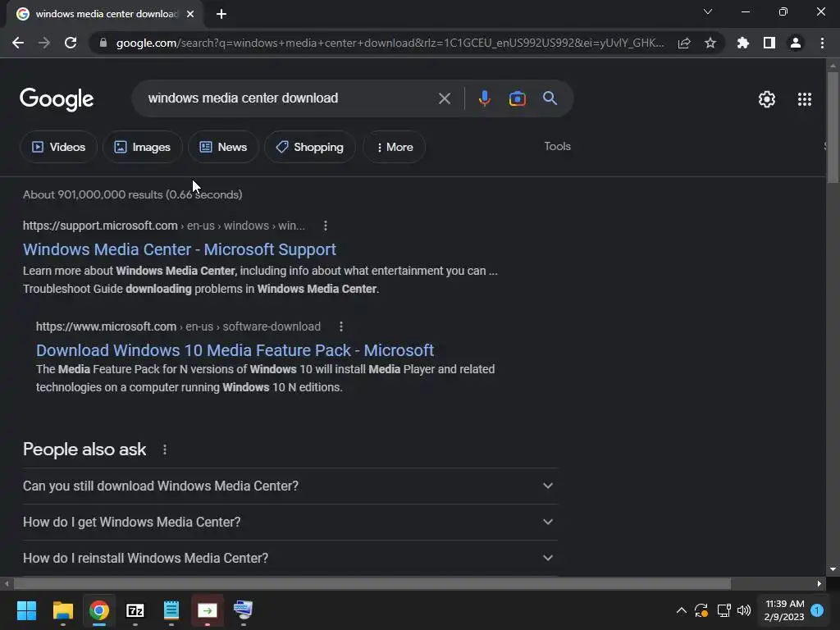The height and width of the screenshot is (630, 840).
Task: Click the Google logo
Action: 57,99
